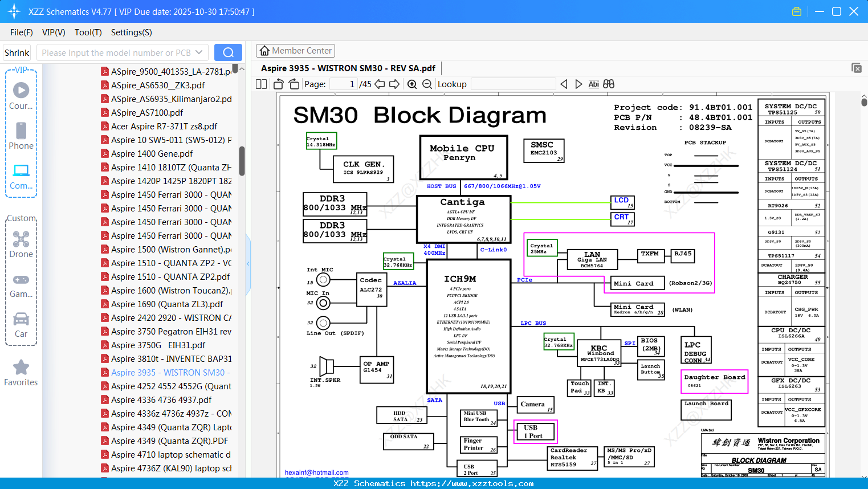Rotate the page clockwise
This screenshot has height=489, width=868.
(x=294, y=84)
